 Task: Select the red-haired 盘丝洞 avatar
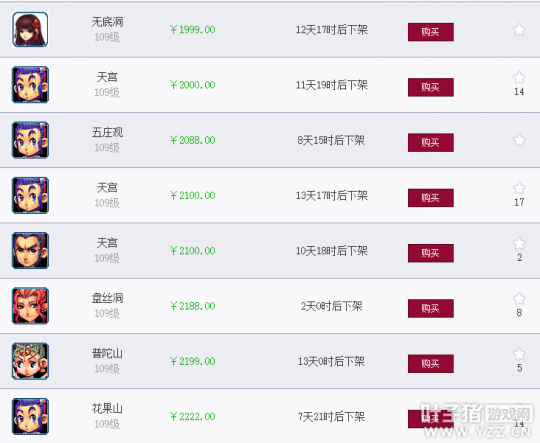30,306
